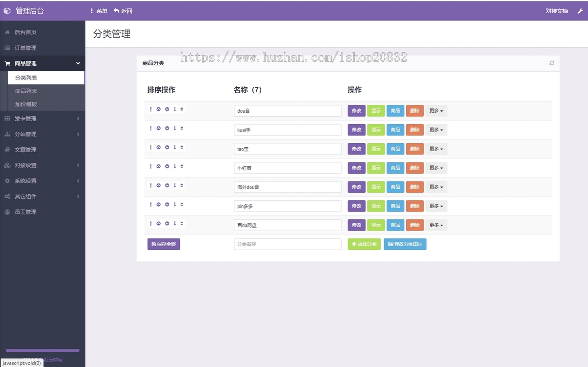Click the 返回 back button in top bar
This screenshot has width=588, height=367.
[123, 11]
